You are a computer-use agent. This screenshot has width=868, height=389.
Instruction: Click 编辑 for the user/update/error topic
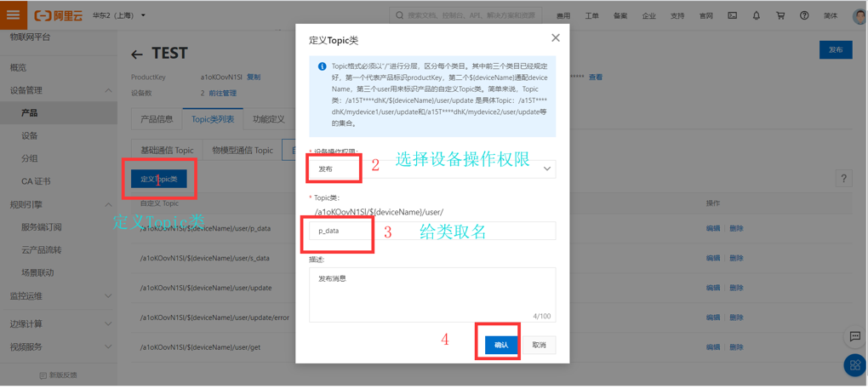click(713, 318)
